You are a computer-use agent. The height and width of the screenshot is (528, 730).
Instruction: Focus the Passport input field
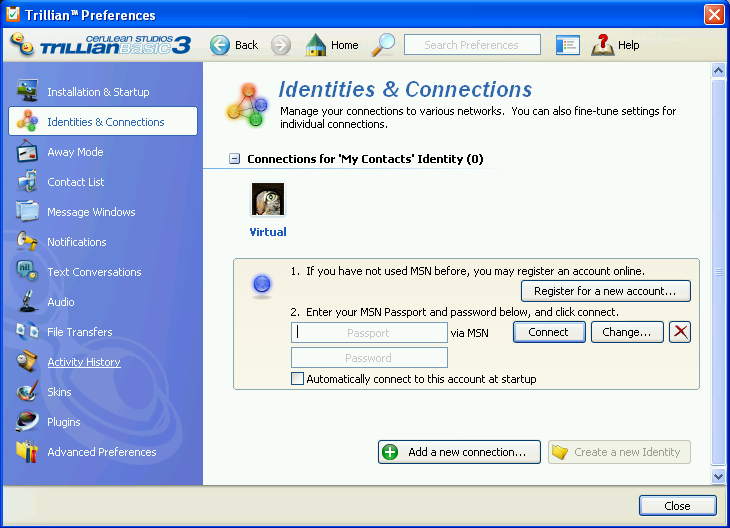[x=369, y=332]
